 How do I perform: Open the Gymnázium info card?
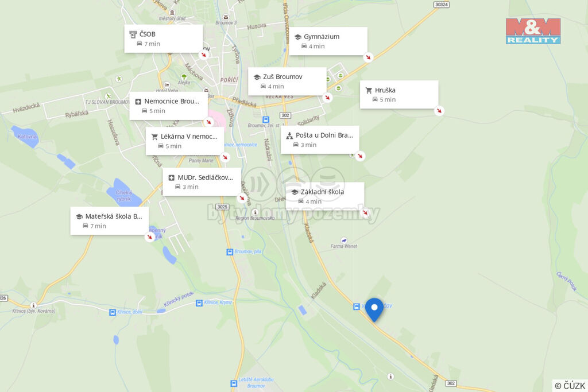[x=328, y=41]
